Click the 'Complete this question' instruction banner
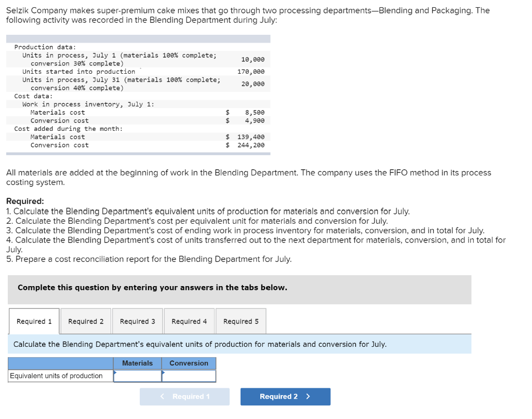The image size is (532, 419). [x=240, y=290]
